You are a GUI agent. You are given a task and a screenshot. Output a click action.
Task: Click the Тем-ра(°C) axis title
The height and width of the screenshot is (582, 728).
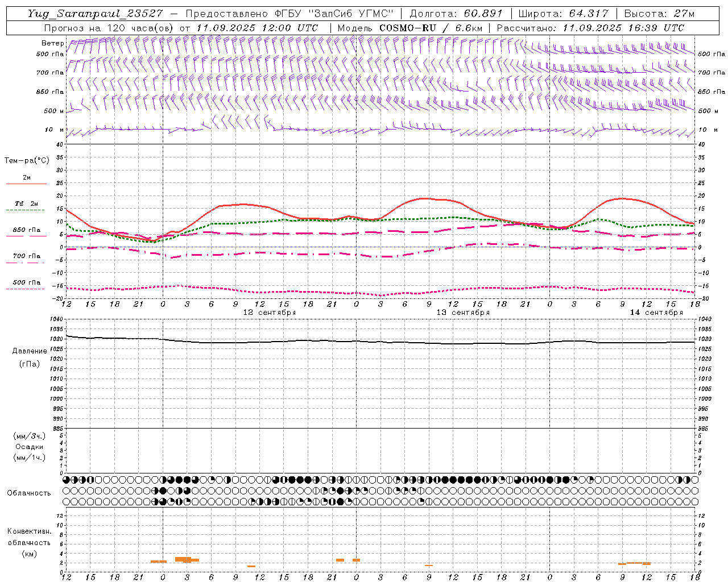(x=27, y=161)
